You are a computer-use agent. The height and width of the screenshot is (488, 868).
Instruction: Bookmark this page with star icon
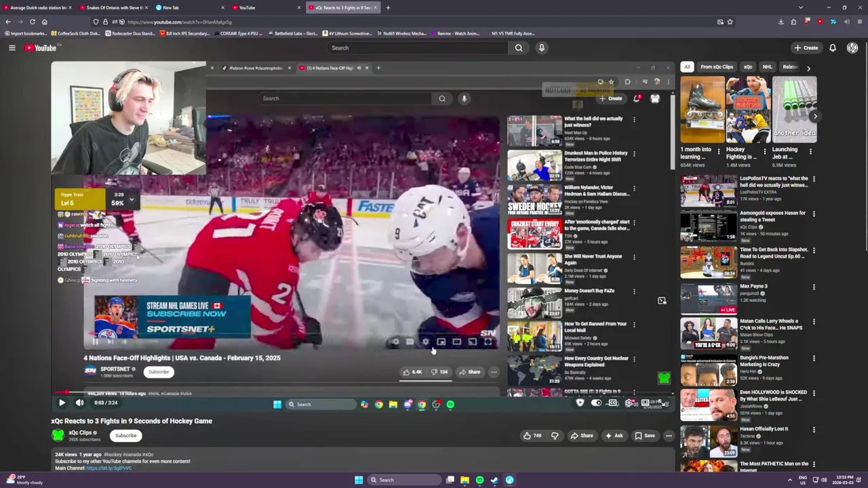[x=730, y=22]
